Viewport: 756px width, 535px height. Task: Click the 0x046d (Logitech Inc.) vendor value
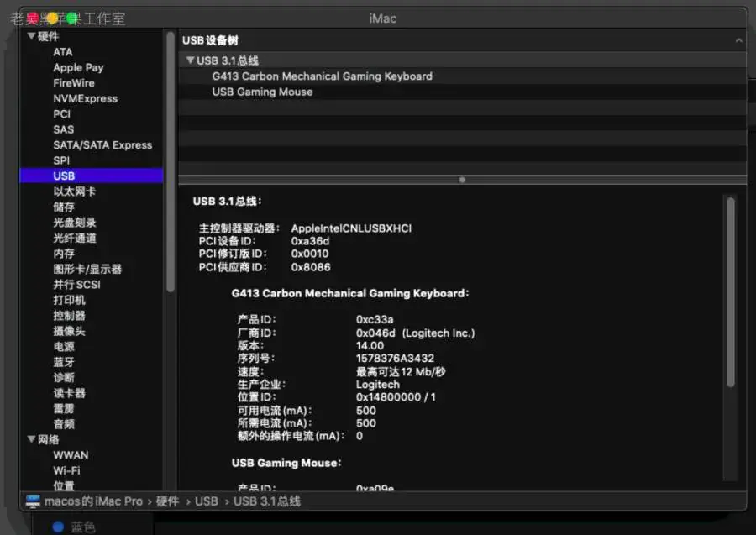point(415,333)
